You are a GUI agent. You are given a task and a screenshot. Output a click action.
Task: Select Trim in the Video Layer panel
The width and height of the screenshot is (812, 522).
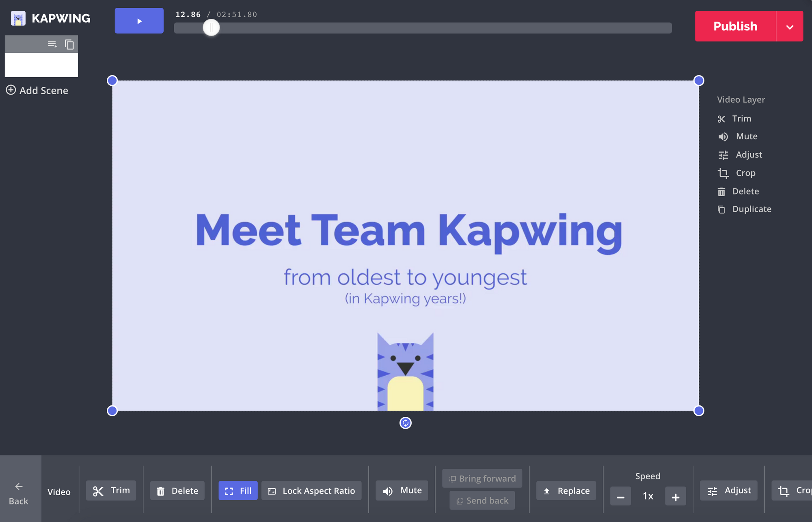click(x=734, y=119)
